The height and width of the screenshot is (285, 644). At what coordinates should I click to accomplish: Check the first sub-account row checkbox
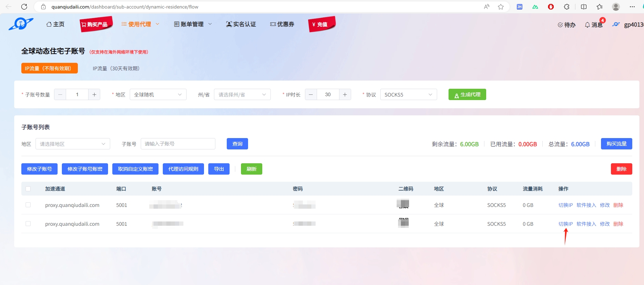[28, 205]
